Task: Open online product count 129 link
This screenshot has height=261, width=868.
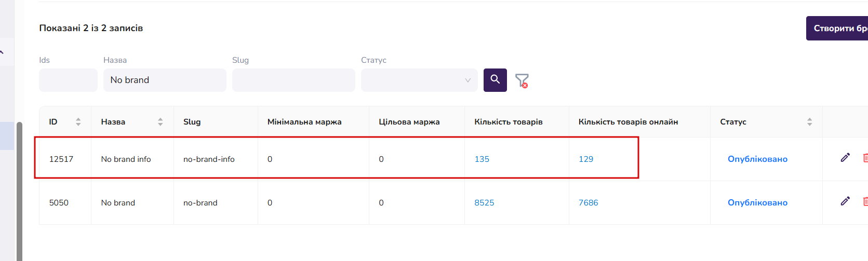Action: click(x=585, y=159)
